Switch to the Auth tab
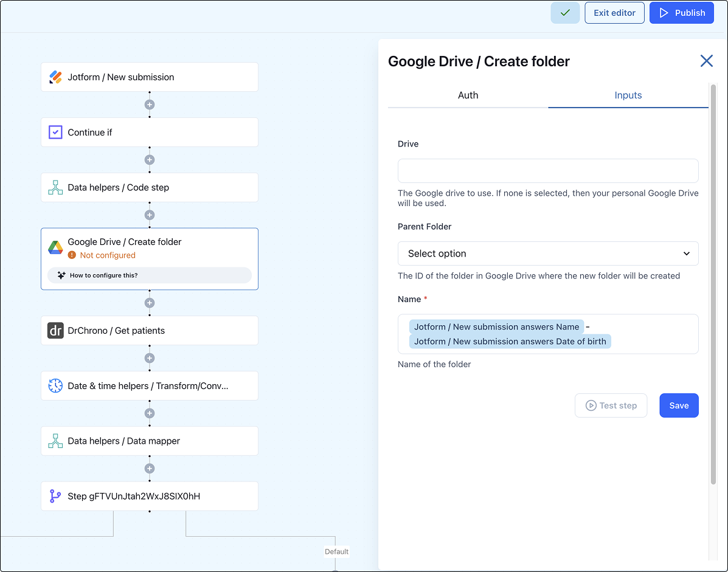 click(468, 95)
